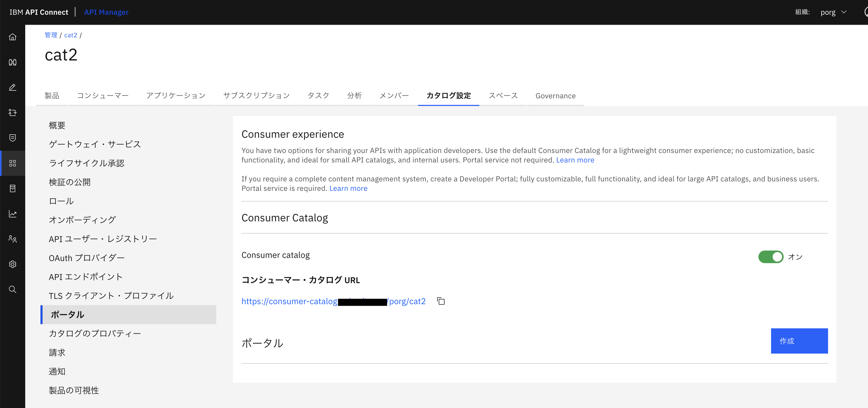Open the Home navigation icon

point(12,37)
